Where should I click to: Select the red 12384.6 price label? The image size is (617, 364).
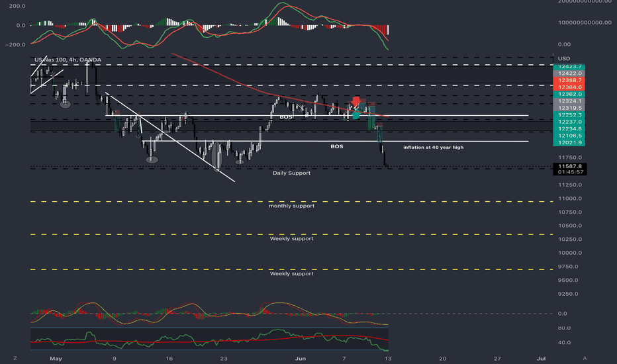pyautogui.click(x=569, y=87)
